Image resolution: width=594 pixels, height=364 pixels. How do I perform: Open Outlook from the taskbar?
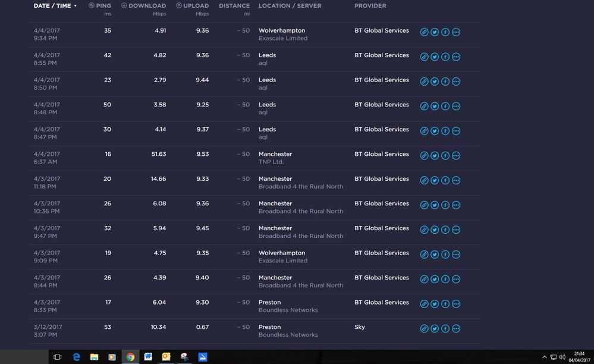166,357
